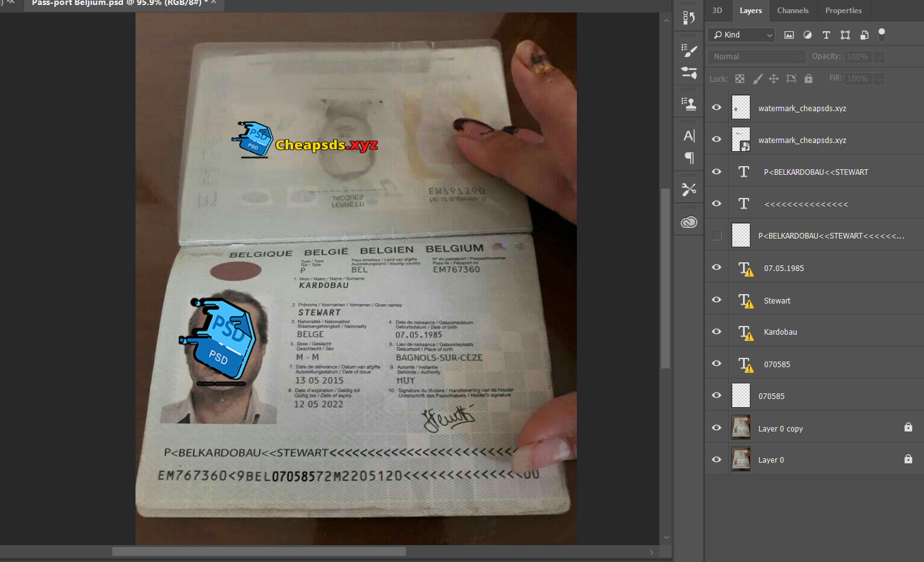Open the Tool Presets panel icon
The image size is (924, 562).
click(689, 189)
